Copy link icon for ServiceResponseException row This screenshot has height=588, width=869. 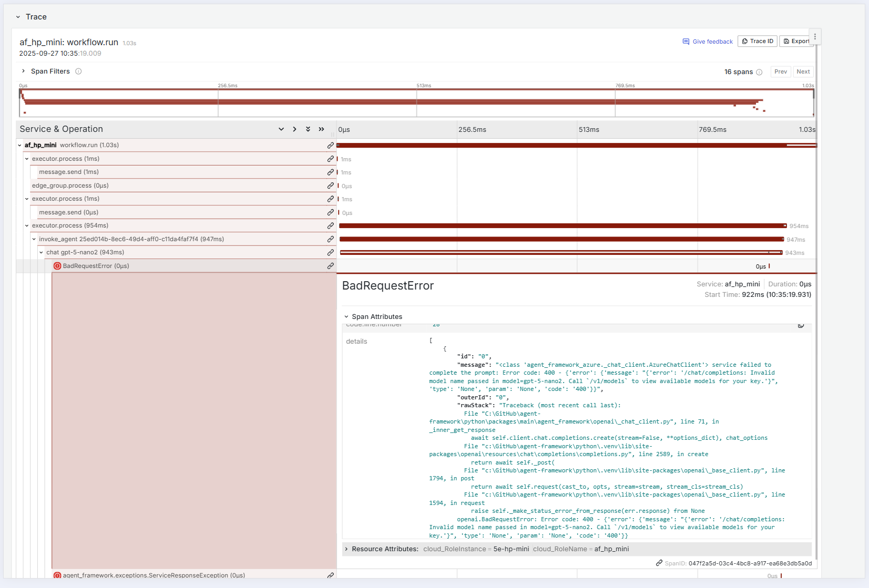coord(330,575)
